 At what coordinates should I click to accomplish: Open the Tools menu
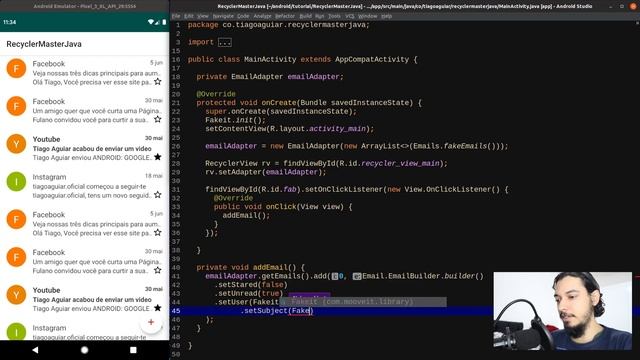(334, 16)
